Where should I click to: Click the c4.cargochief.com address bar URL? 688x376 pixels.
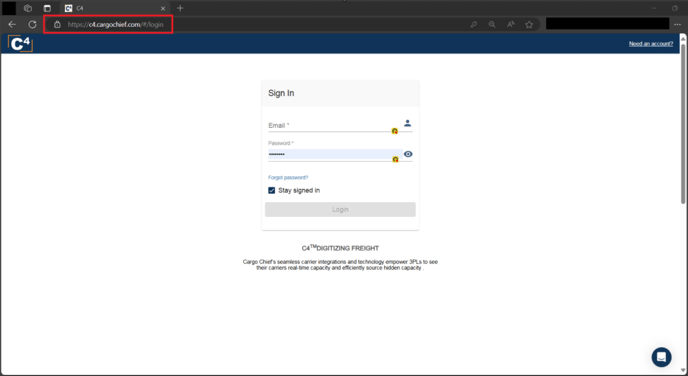coord(115,25)
